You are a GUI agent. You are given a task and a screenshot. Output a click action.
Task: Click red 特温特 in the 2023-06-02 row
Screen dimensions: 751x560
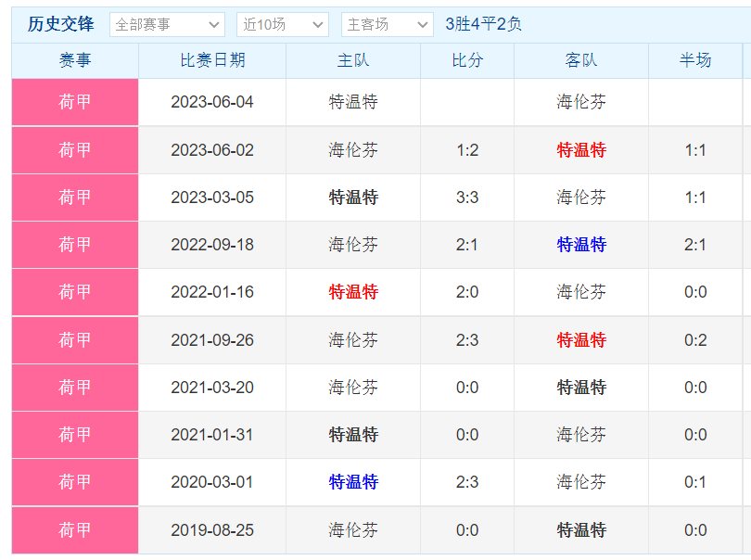[x=581, y=150]
